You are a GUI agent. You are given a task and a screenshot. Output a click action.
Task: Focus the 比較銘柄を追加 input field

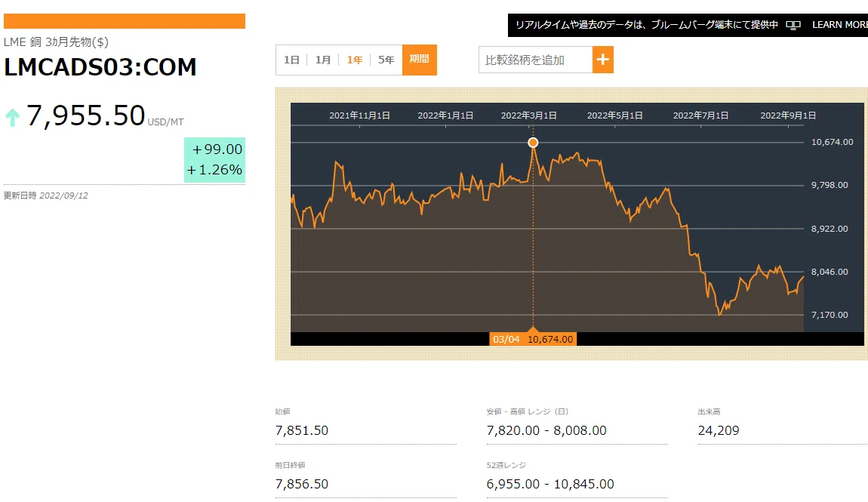[x=535, y=60]
